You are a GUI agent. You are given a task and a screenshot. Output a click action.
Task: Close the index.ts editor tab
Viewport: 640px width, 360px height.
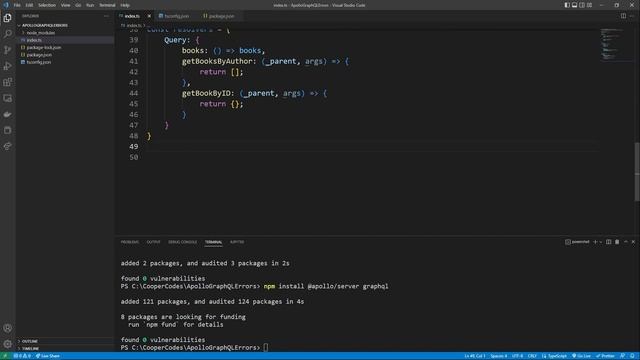click(x=149, y=16)
